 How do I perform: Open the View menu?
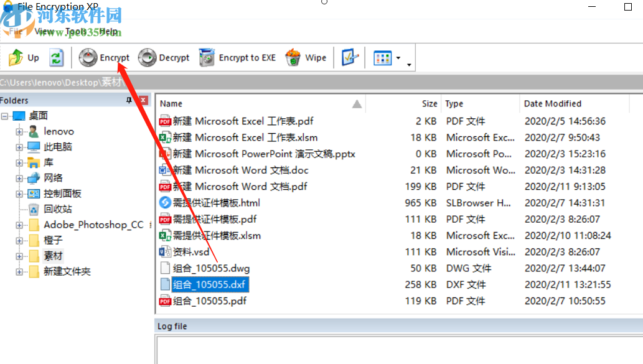click(44, 31)
